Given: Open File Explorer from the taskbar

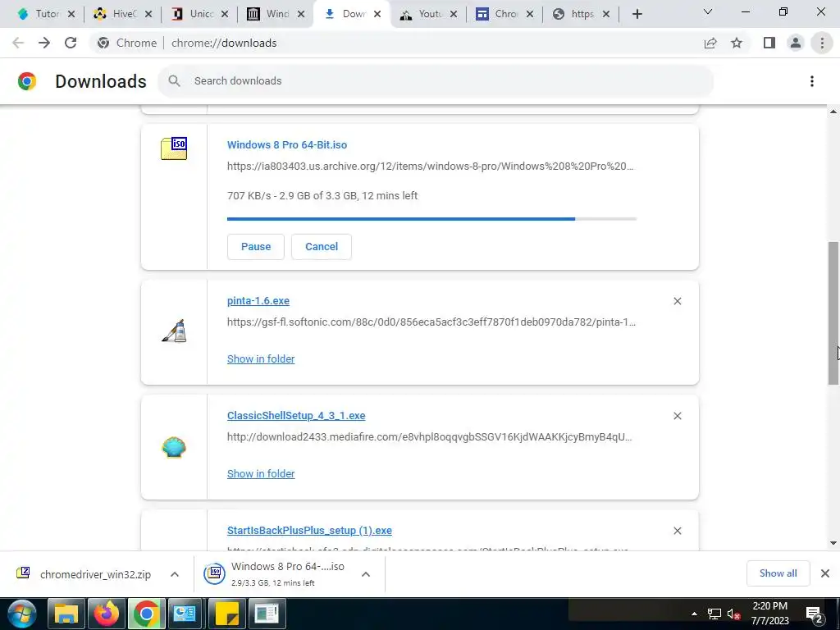Looking at the screenshot, I should pyautogui.click(x=66, y=614).
